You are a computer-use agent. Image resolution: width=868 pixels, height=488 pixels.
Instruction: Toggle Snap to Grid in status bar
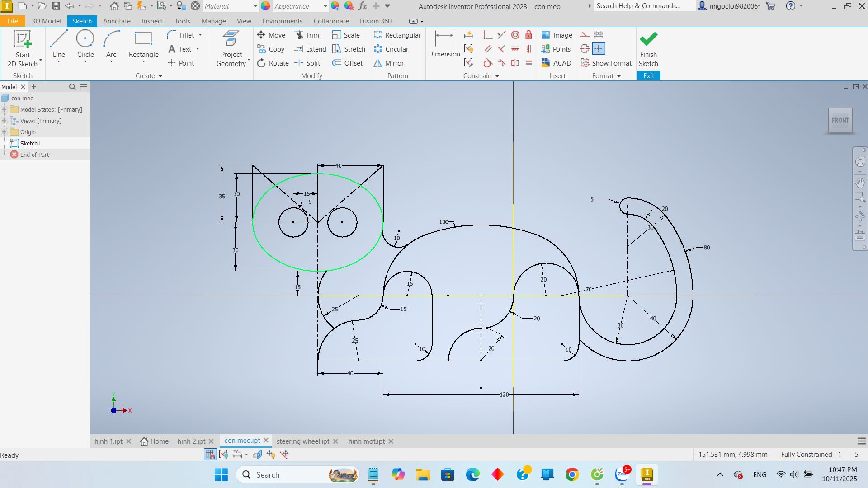[210, 455]
